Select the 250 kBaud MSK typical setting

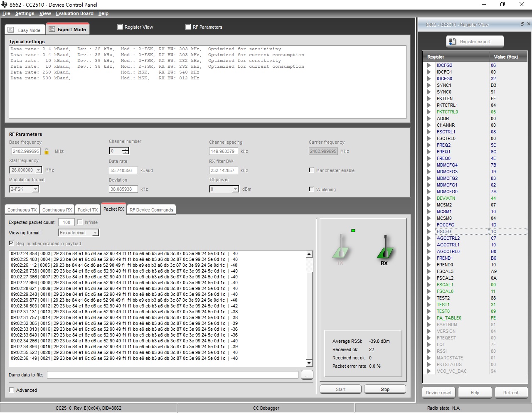pos(105,72)
